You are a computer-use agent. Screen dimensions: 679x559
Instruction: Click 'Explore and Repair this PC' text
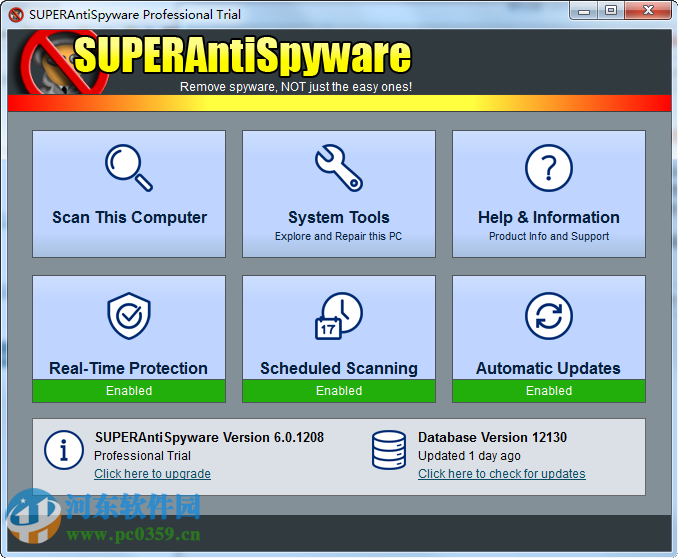338,236
